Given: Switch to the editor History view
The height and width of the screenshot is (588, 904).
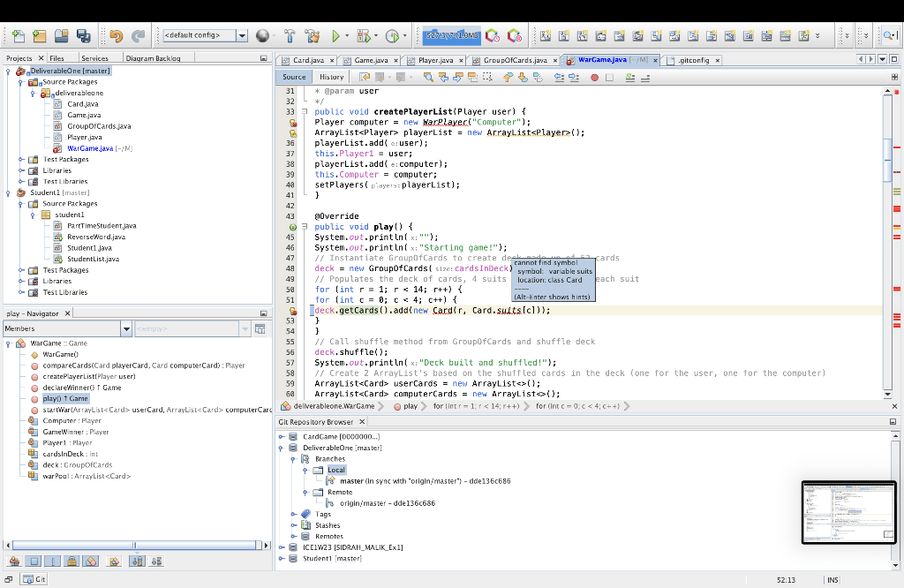Looking at the screenshot, I should (332, 78).
